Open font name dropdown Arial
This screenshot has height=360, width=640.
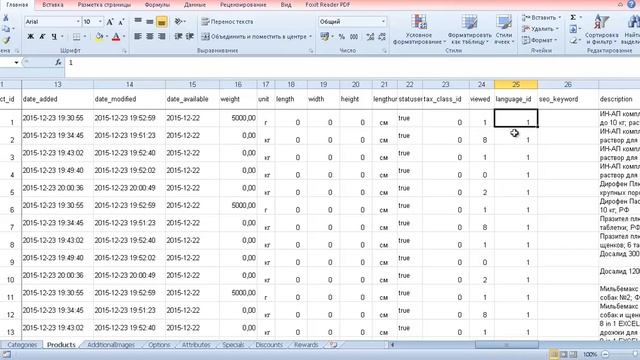coord(78,22)
